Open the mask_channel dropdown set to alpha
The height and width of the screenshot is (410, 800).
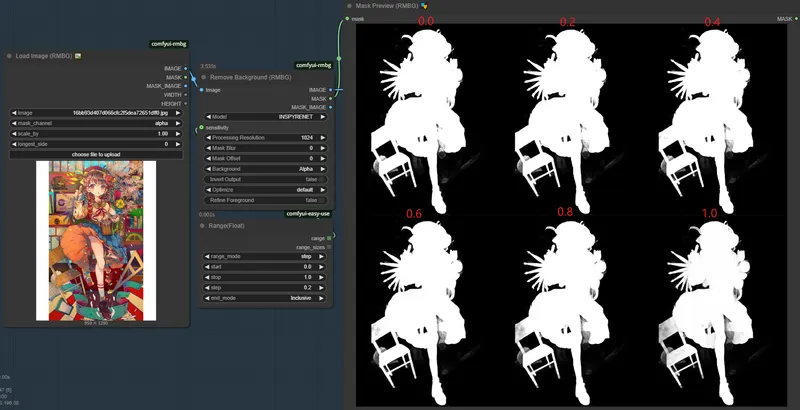pos(96,123)
